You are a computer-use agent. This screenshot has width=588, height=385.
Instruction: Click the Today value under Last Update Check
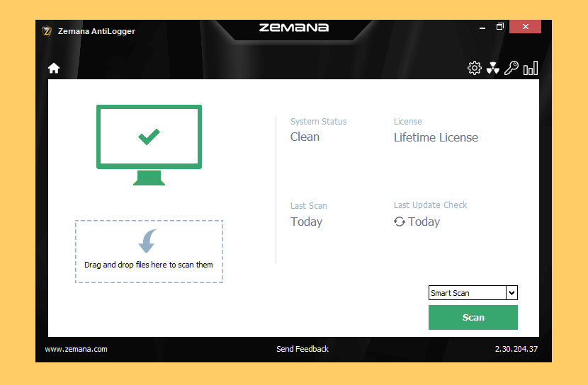pos(424,222)
